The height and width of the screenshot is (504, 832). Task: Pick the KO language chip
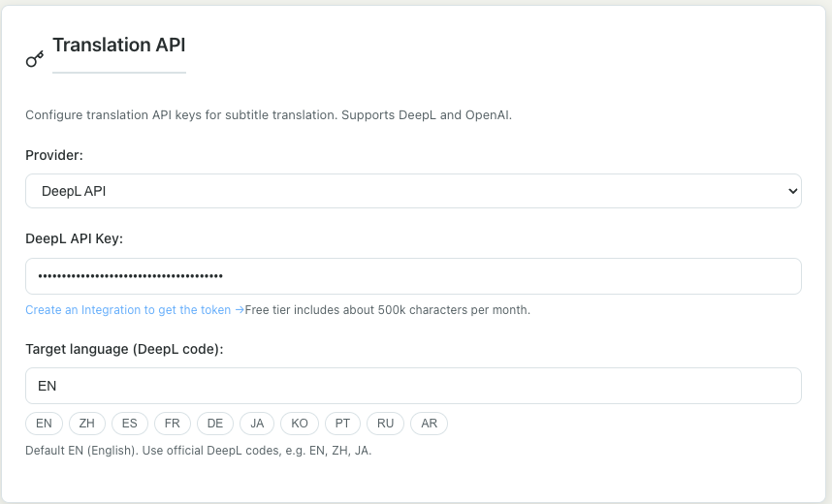300,424
